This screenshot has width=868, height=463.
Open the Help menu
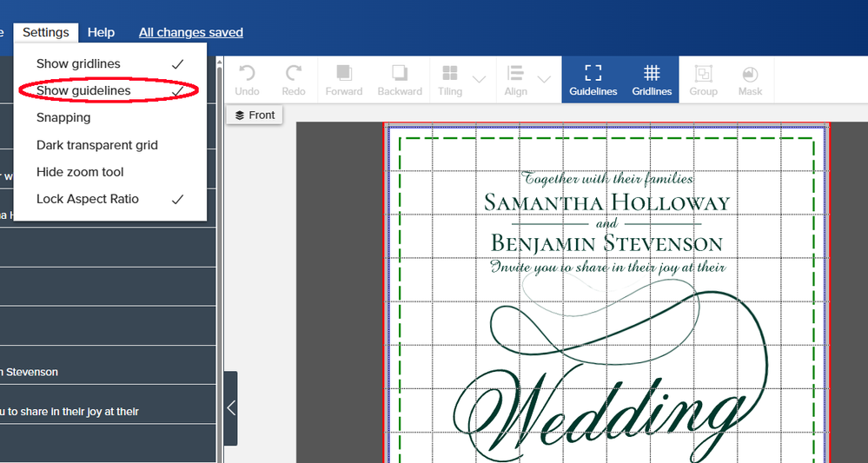click(x=101, y=32)
